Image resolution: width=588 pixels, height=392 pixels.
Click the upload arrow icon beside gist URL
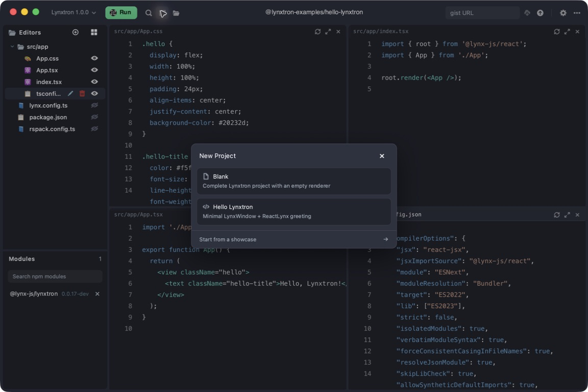(540, 13)
